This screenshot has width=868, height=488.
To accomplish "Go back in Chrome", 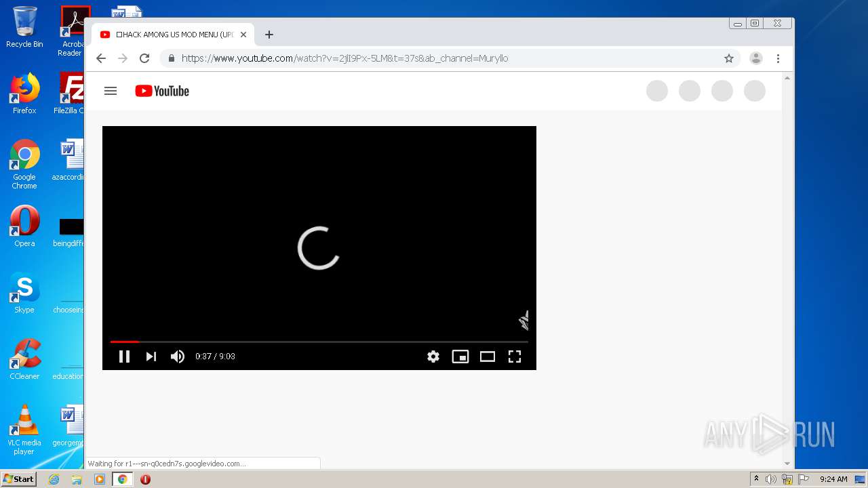I will (x=101, y=58).
